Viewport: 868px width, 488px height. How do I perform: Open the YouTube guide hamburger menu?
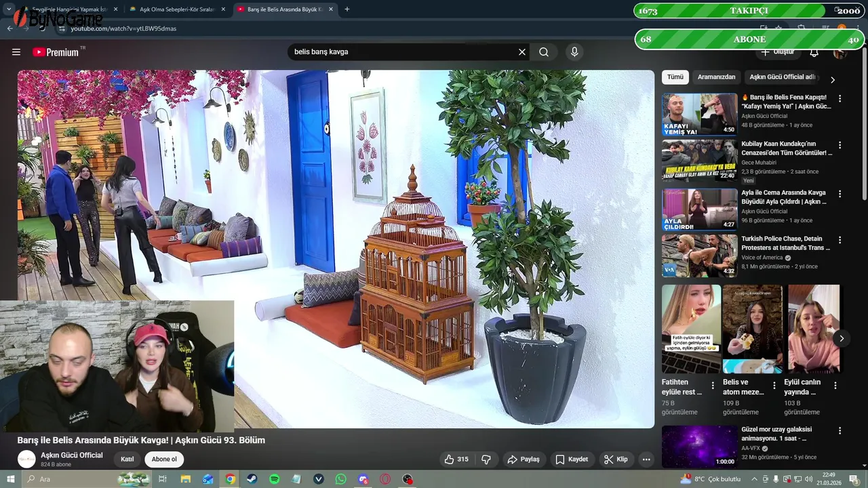[16, 52]
